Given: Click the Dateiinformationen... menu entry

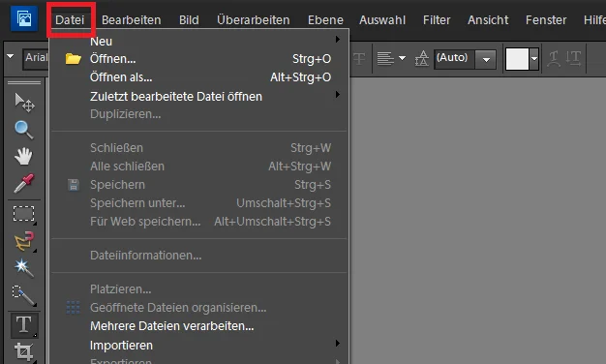Looking at the screenshot, I should 199,256.
